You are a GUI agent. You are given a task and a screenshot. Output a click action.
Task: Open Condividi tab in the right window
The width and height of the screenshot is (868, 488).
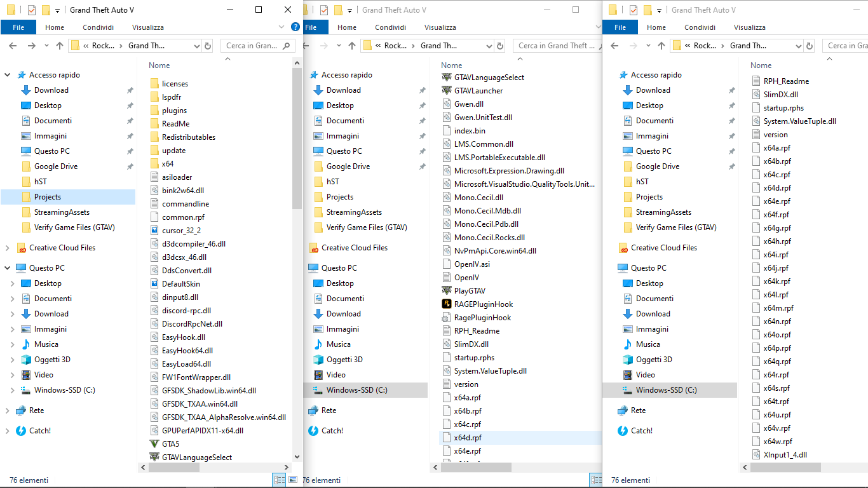click(700, 27)
